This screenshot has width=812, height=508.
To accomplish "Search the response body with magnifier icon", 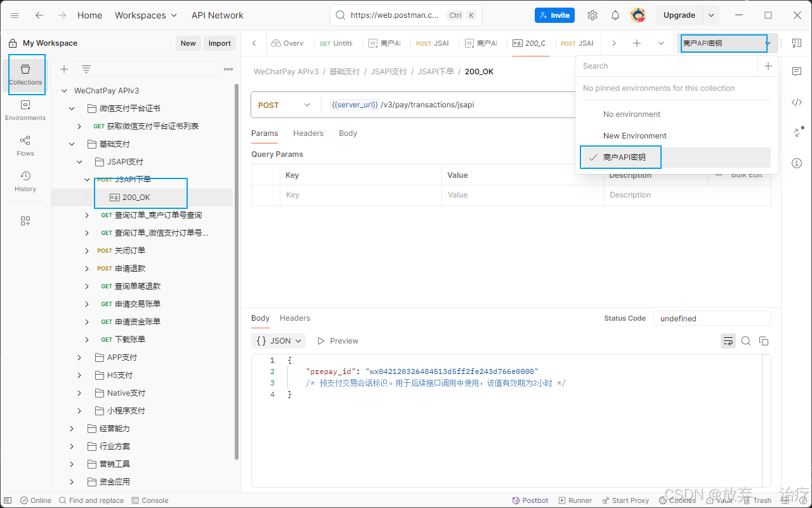I will 746,341.
